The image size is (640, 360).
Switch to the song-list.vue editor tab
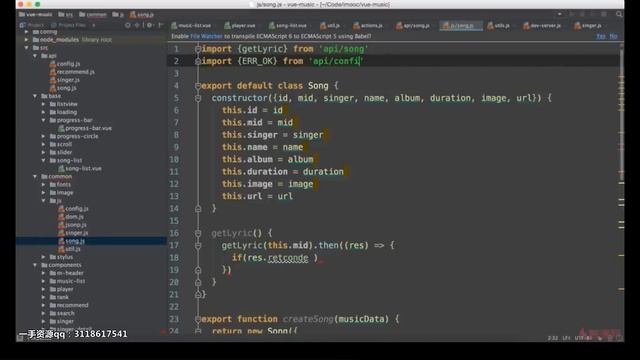tap(288, 25)
